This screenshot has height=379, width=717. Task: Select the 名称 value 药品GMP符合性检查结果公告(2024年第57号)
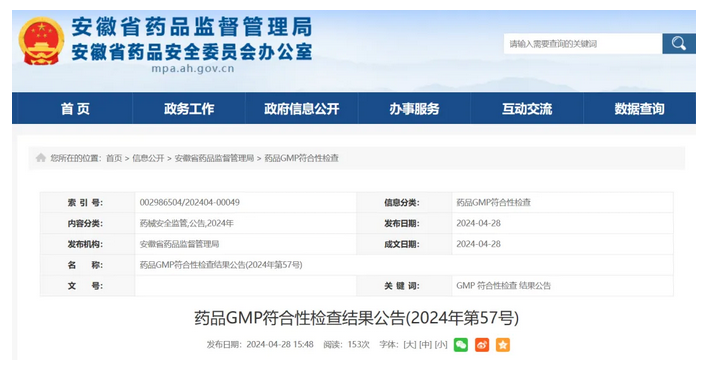tap(221, 265)
